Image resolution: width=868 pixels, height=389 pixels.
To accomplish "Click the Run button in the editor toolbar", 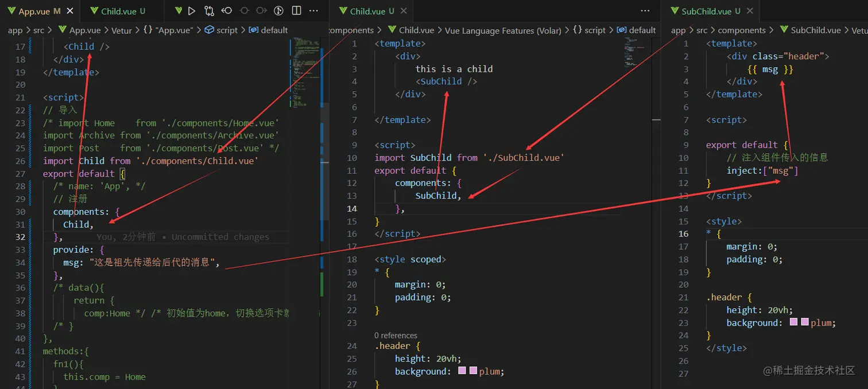I will tap(192, 11).
